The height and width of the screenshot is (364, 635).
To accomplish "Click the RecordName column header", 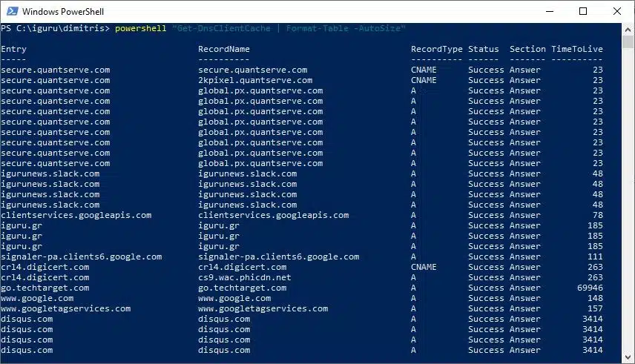I will click(x=224, y=49).
